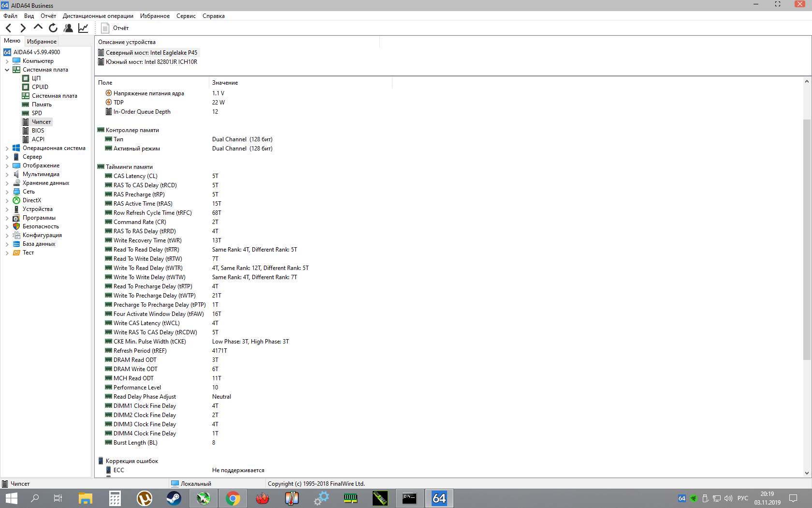Viewport: 812px width, 508px height.
Task: Open Command Prompt from the taskbar
Action: 409,498
